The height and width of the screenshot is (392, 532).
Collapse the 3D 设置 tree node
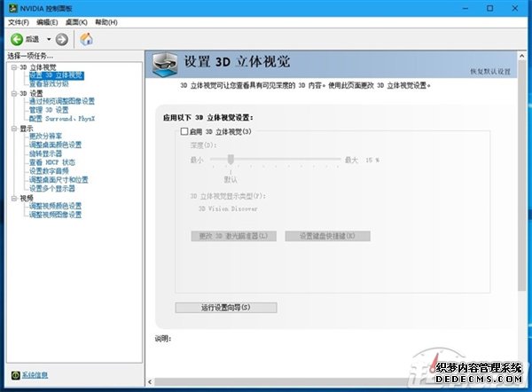(x=14, y=93)
